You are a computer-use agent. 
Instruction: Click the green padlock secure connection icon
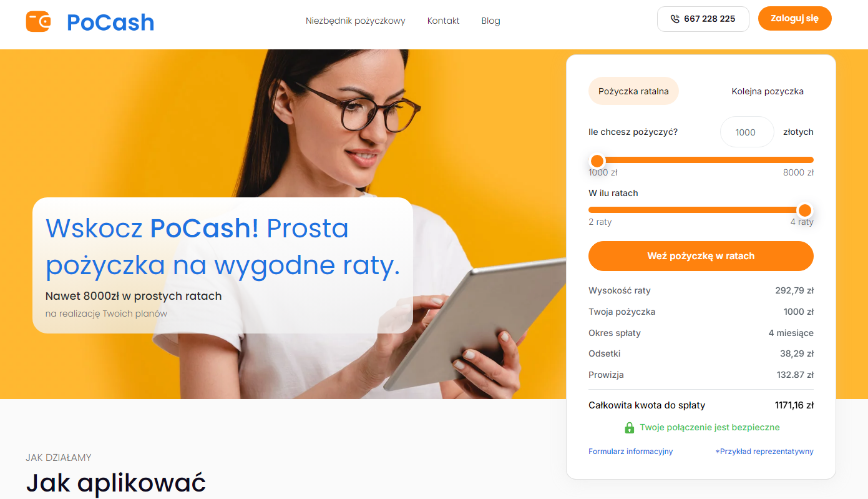630,428
